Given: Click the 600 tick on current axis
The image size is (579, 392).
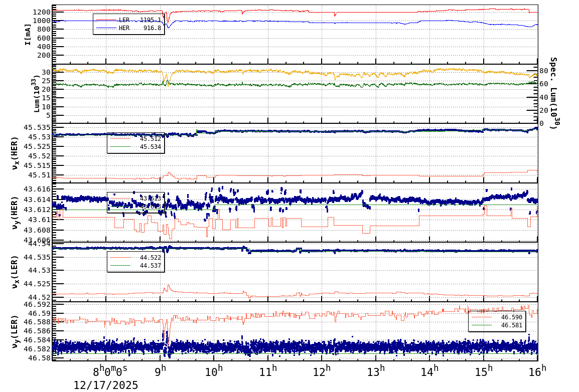Looking at the screenshot, I should (x=44, y=39).
